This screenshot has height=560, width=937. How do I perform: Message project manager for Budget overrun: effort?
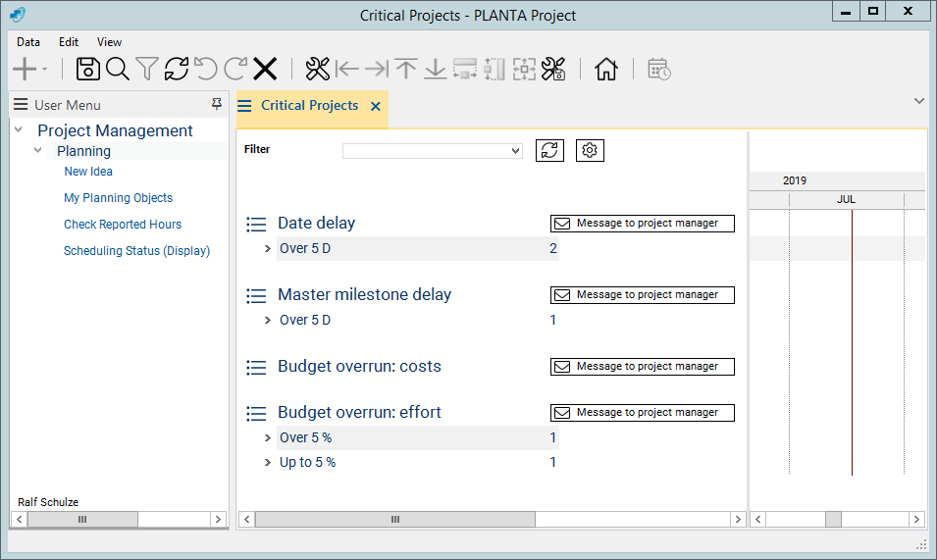point(643,413)
